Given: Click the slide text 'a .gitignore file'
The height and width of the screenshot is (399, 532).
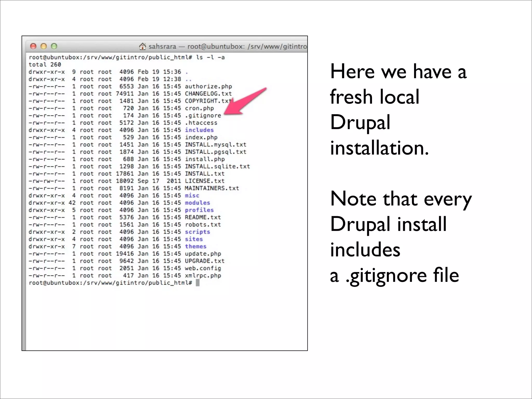Looking at the screenshot, I should click(395, 276).
